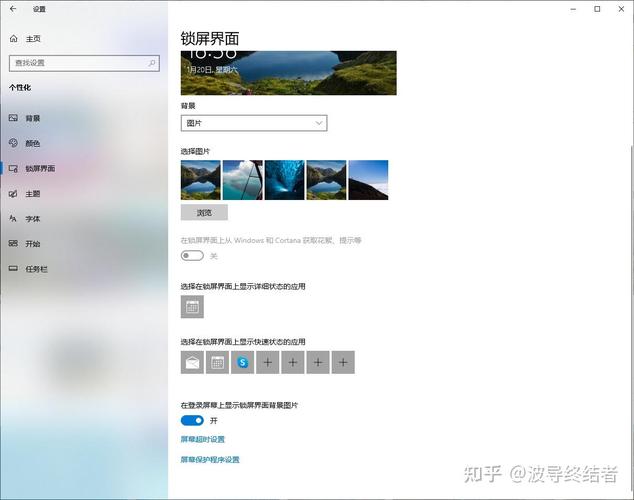Switch to the 主题 section in sidebar

click(x=32, y=193)
